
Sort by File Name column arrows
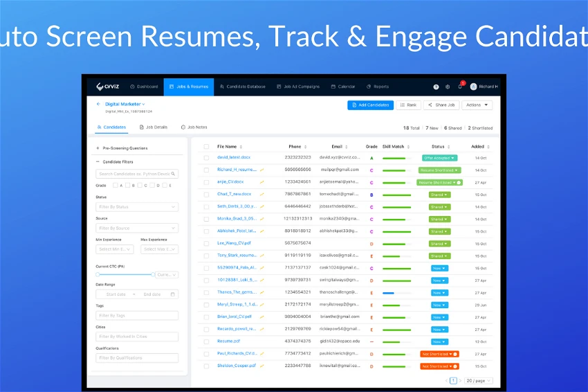241,147
